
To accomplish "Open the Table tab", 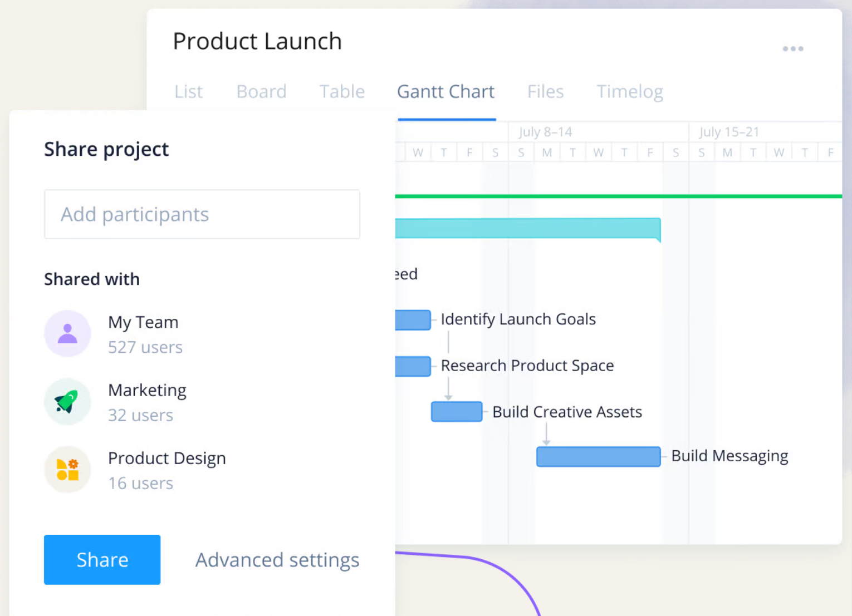I will [x=342, y=91].
